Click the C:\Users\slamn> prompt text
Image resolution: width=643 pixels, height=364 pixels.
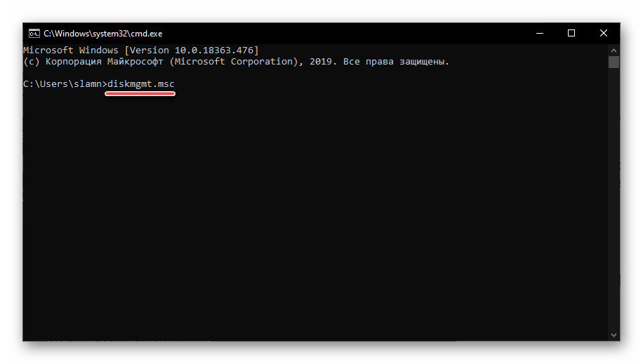(x=63, y=84)
